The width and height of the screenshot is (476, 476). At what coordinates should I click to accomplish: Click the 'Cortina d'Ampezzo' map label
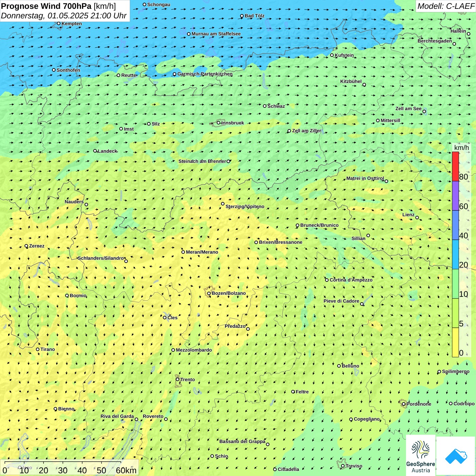351,280
